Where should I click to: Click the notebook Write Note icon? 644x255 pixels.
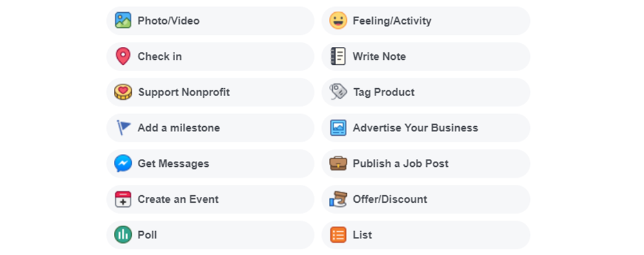click(338, 56)
